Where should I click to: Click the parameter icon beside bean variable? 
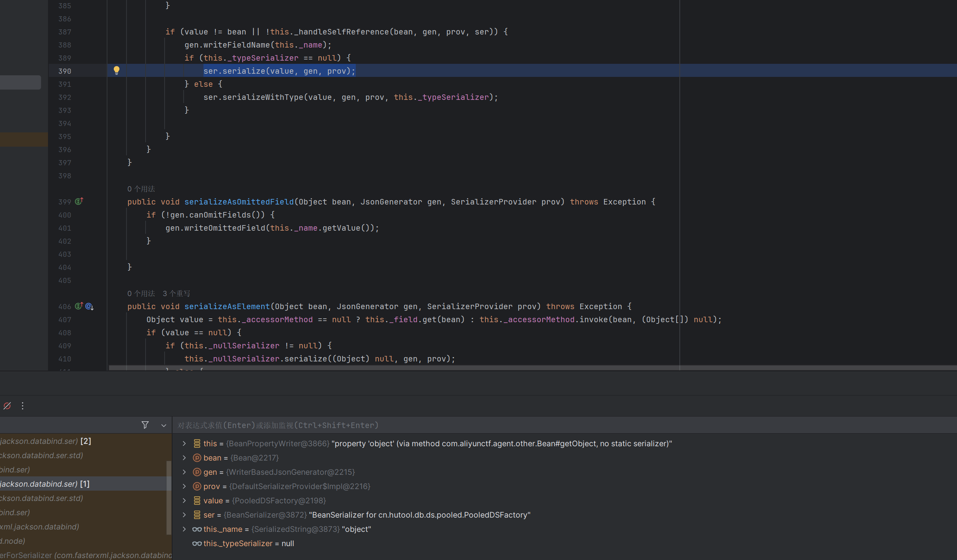(197, 458)
